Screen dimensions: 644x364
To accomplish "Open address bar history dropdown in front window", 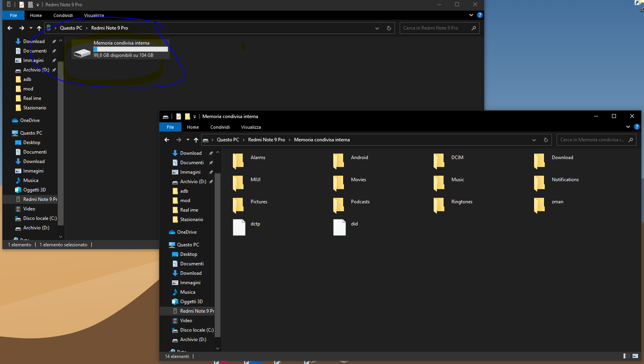I will [x=534, y=140].
